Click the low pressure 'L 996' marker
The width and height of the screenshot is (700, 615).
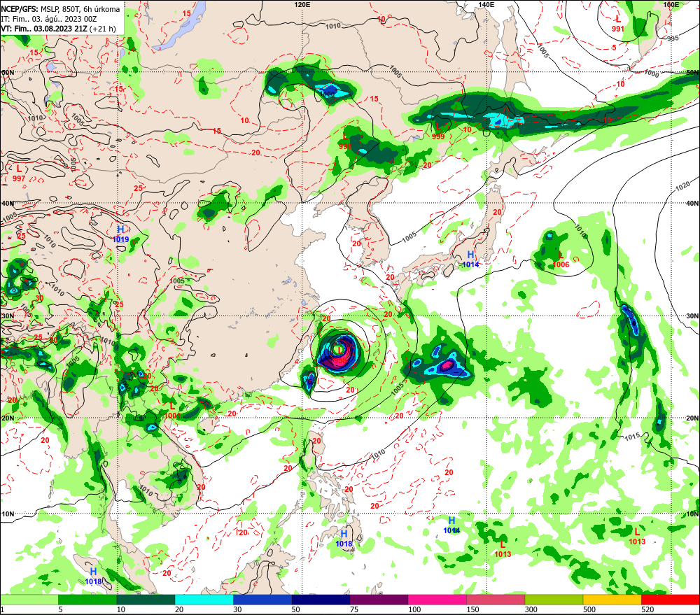click(x=344, y=141)
